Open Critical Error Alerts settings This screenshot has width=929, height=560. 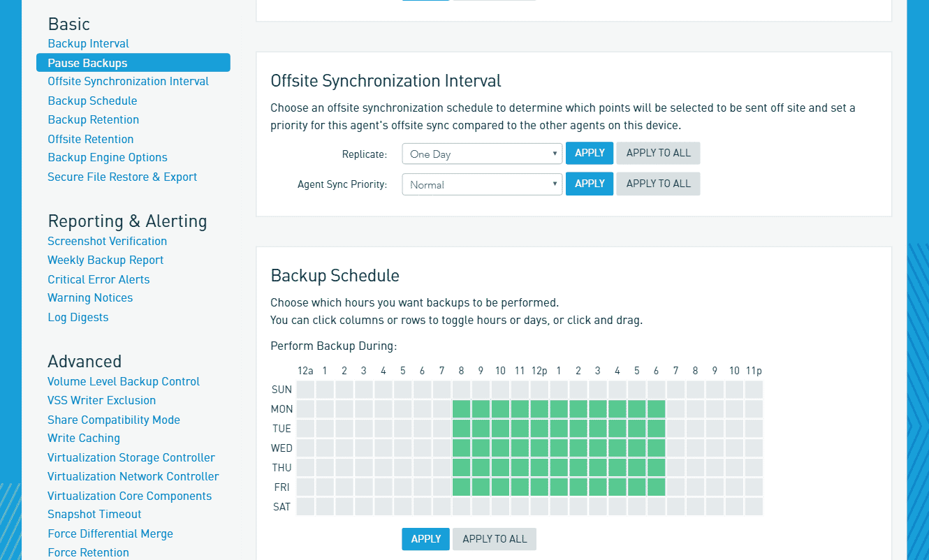98,279
